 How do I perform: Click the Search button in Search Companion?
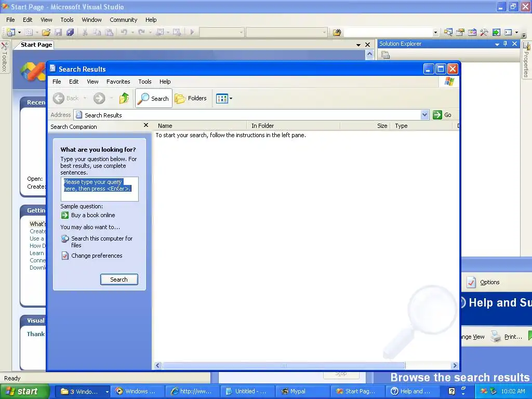(x=119, y=280)
